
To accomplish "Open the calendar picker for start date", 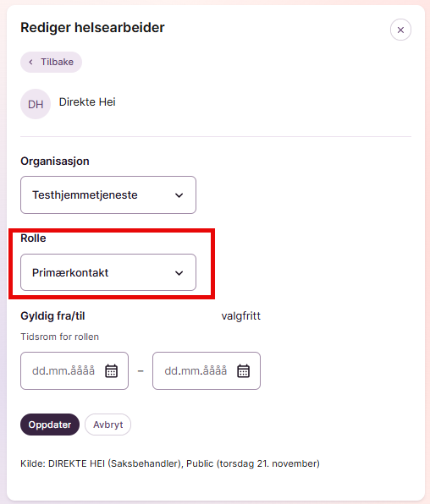I will [112, 371].
